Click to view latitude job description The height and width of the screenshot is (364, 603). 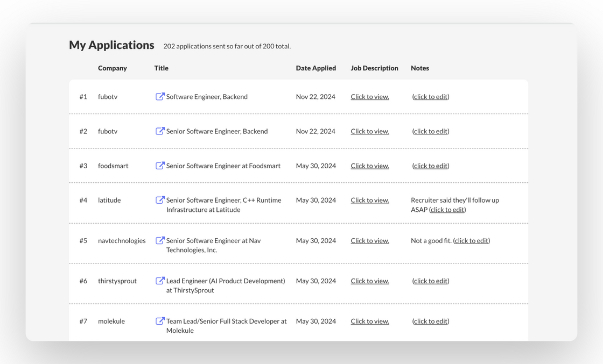(369, 200)
